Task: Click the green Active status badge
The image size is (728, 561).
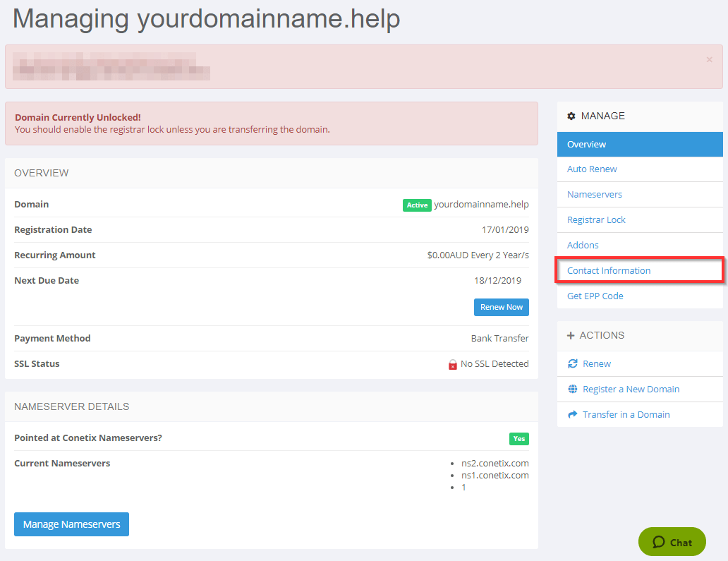Action: coord(417,205)
